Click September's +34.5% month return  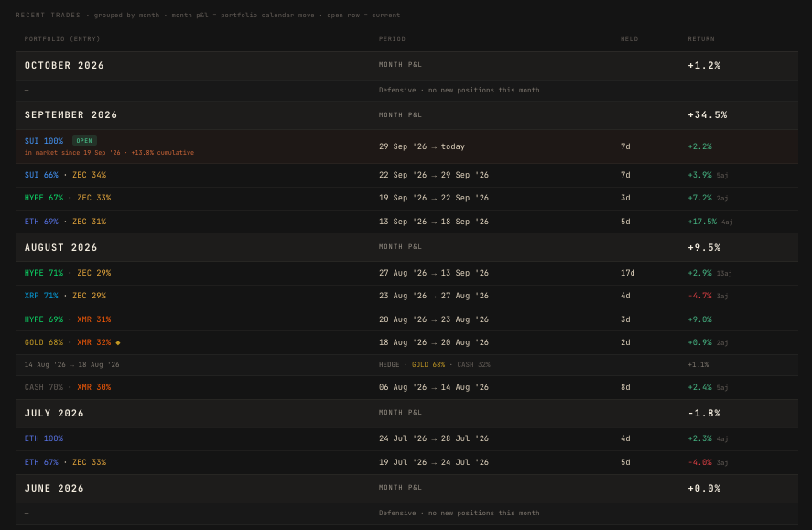pos(708,115)
